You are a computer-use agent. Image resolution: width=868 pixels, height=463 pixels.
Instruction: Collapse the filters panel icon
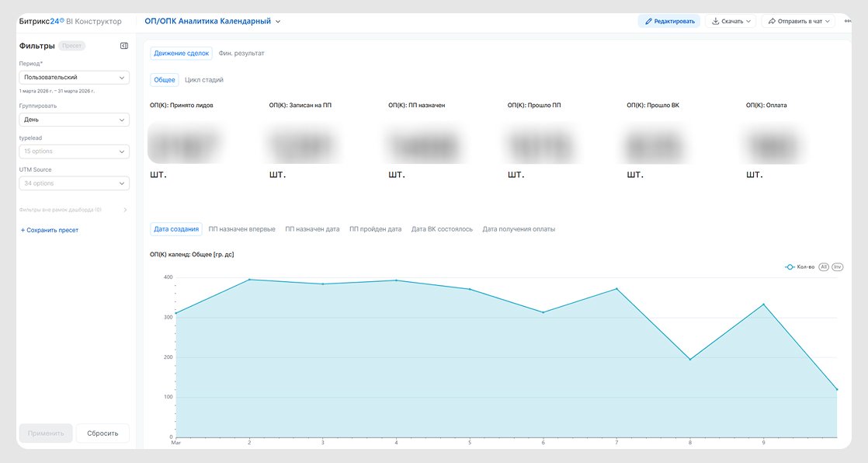click(x=124, y=46)
